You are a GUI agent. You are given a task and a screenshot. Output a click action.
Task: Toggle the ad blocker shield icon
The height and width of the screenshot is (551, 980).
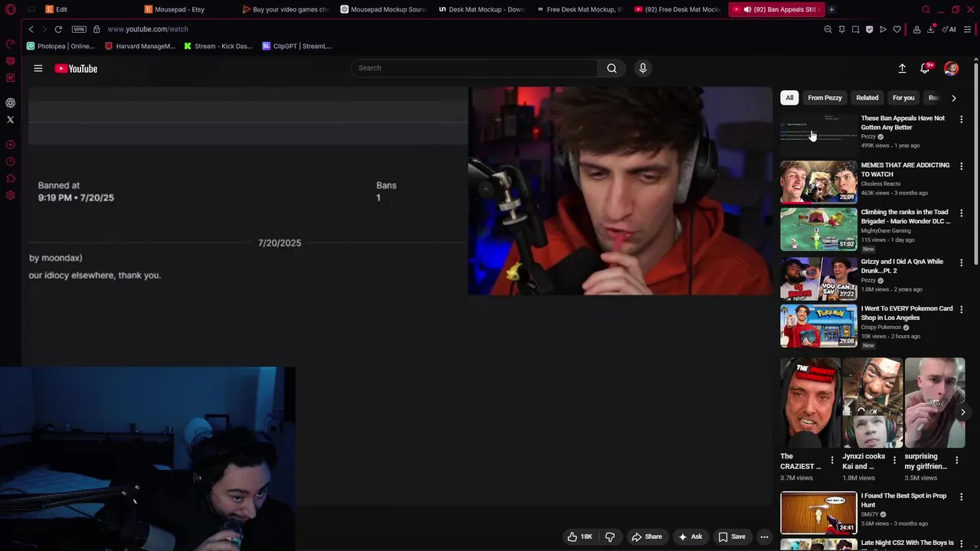click(869, 29)
